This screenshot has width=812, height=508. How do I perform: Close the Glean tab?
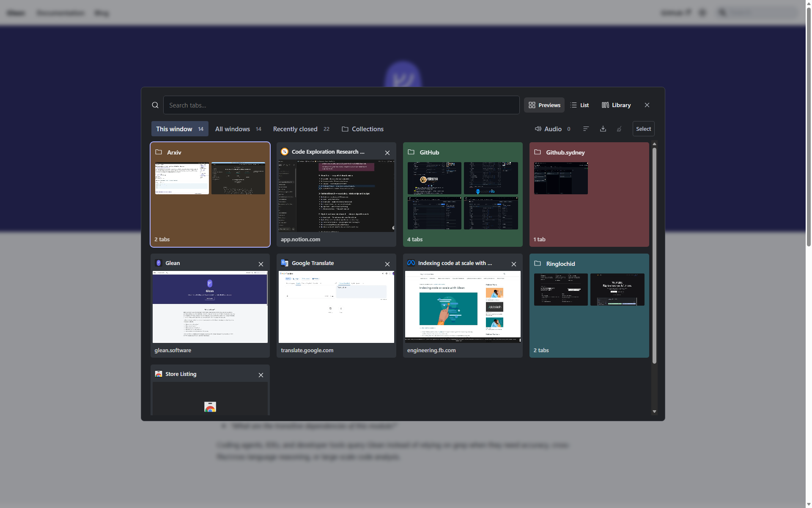pyautogui.click(x=261, y=264)
